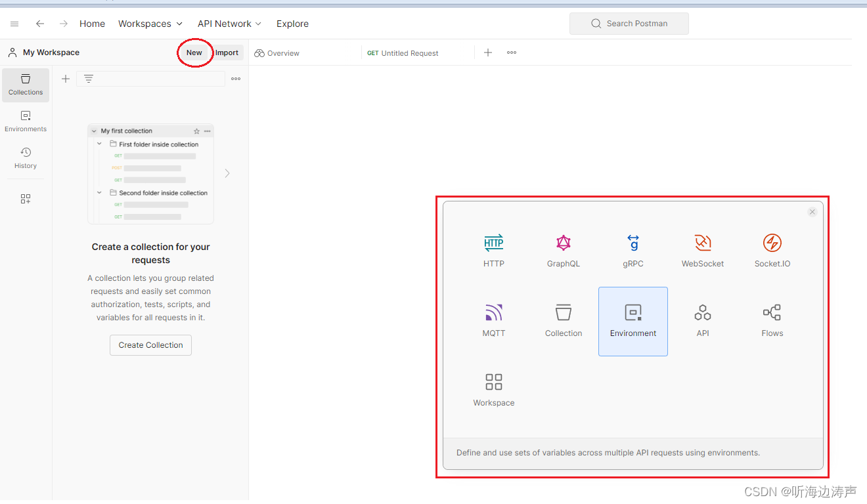Screen dimensions: 867x504
Task: Open the configure sidebar apps icon
Action: (x=26, y=199)
